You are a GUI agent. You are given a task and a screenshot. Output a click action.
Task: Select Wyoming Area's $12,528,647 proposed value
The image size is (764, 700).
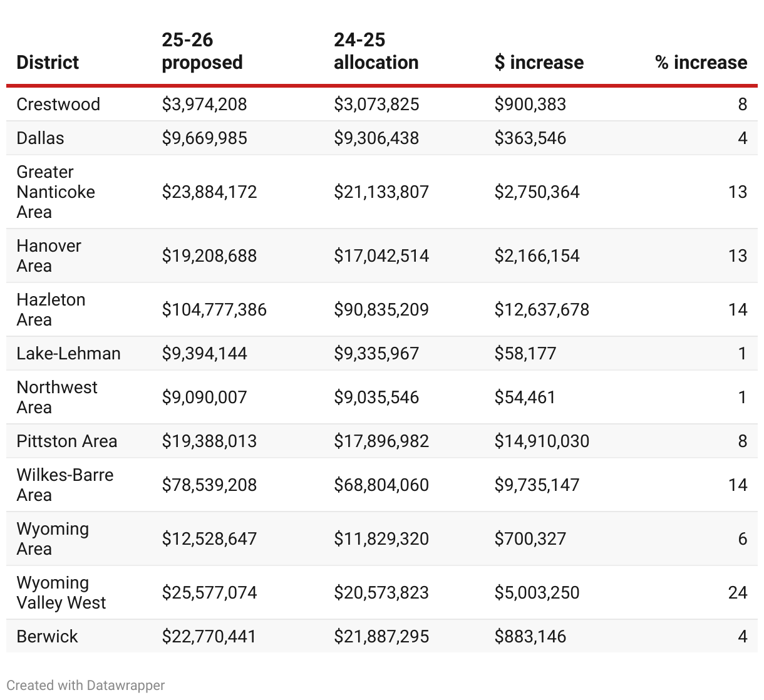(209, 538)
